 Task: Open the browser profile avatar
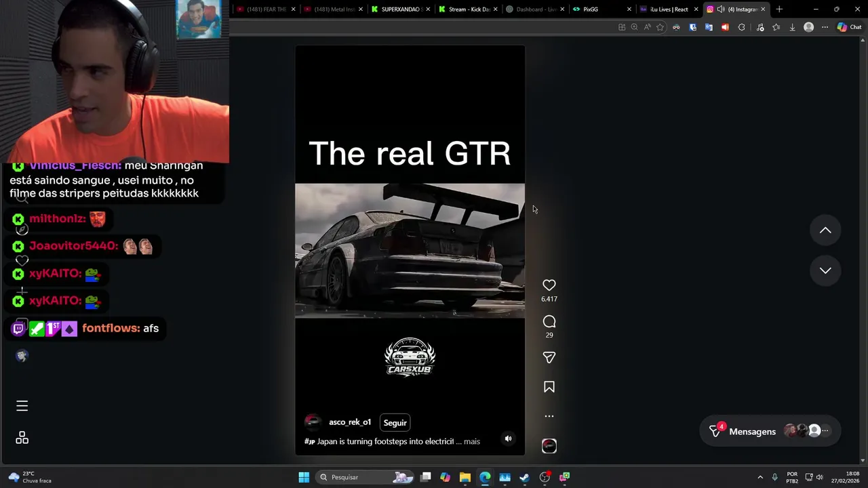point(808,27)
